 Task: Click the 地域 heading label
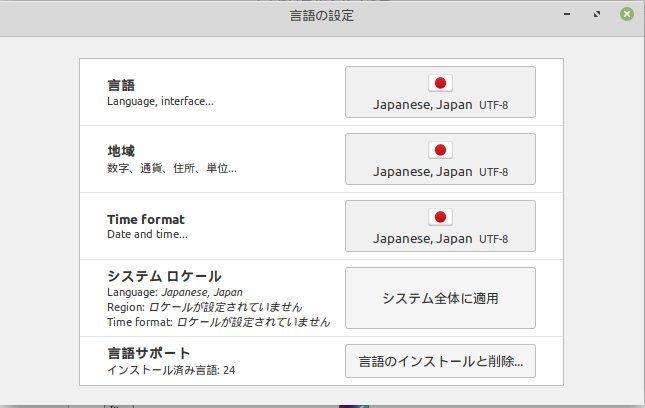coord(121,151)
